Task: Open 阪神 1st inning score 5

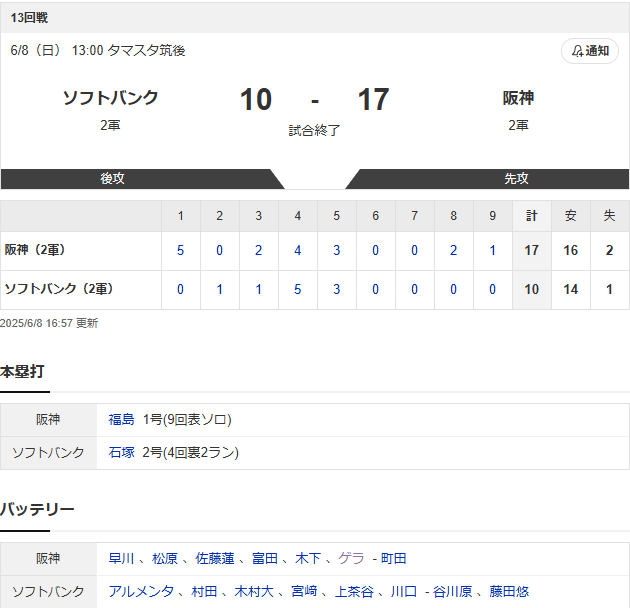Action: pyautogui.click(x=180, y=250)
